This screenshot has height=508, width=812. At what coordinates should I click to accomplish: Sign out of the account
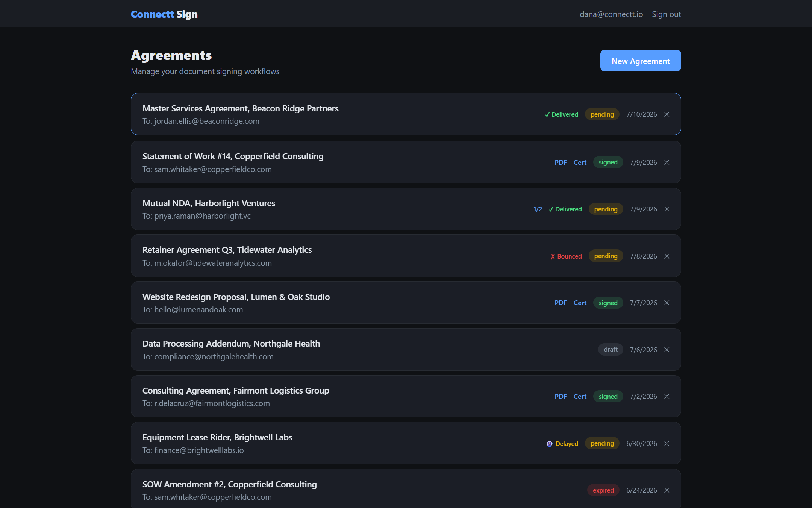click(x=666, y=14)
